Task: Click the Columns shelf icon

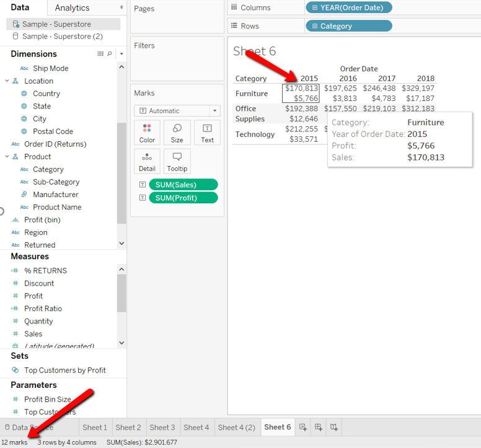Action: (x=234, y=7)
